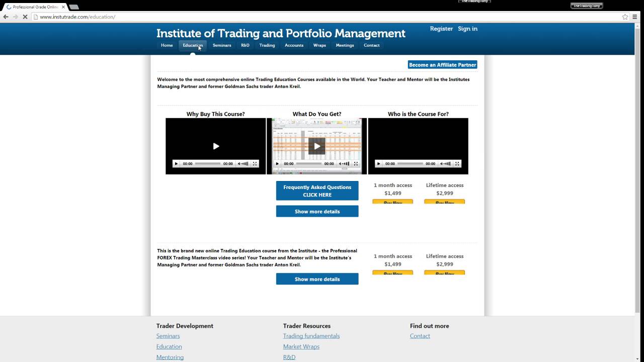Viewport: 644px width, 362px height.
Task: Fullscreen the 'What Do You Get?' video
Action: [x=356, y=163]
